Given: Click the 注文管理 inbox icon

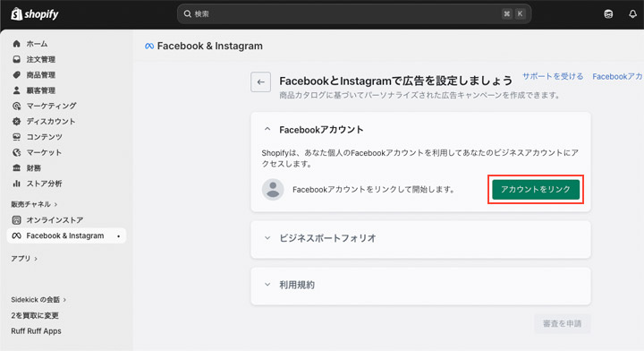Looking at the screenshot, I should [16, 59].
